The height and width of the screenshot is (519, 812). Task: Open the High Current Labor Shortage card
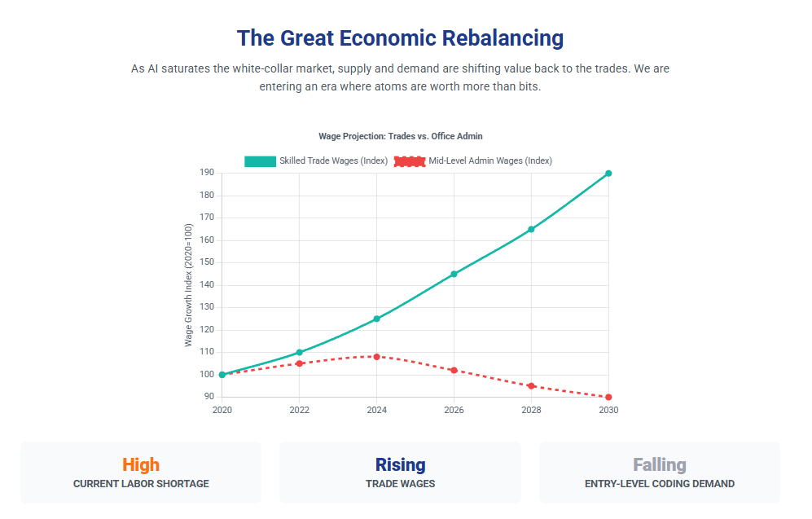141,473
